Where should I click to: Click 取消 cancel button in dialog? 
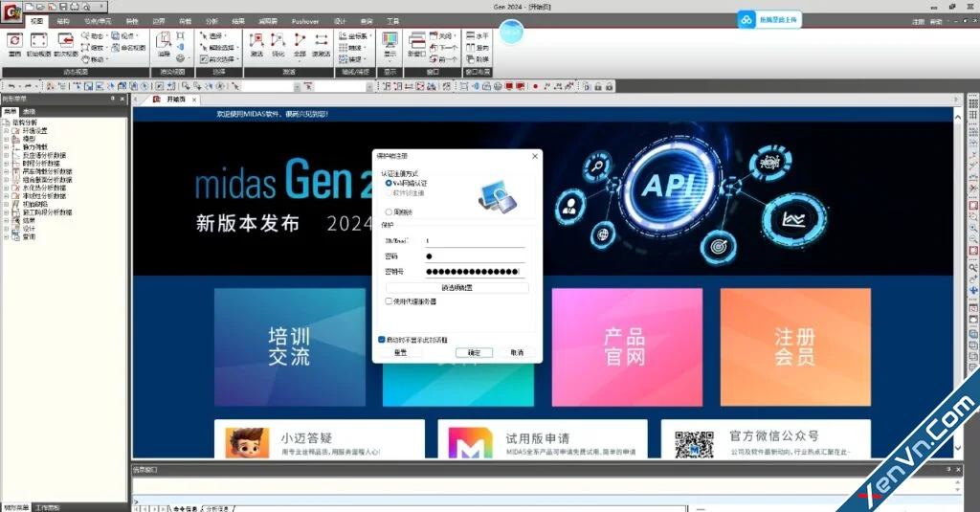point(517,352)
